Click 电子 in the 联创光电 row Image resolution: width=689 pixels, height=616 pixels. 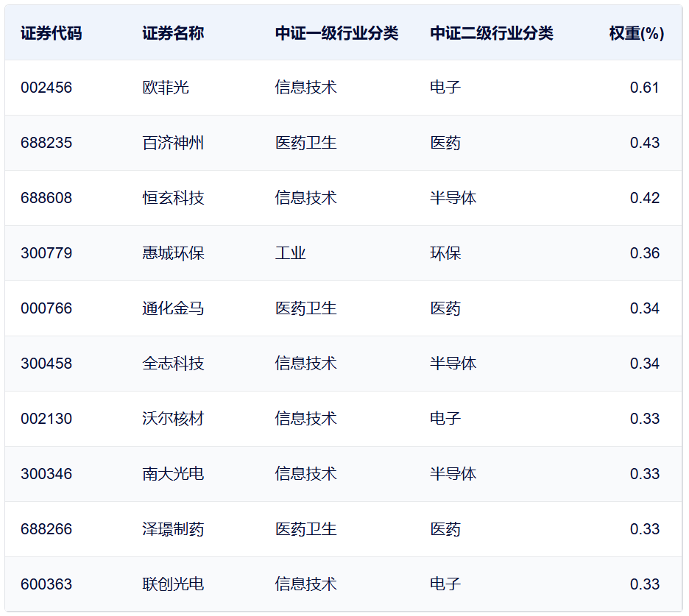pos(445,584)
